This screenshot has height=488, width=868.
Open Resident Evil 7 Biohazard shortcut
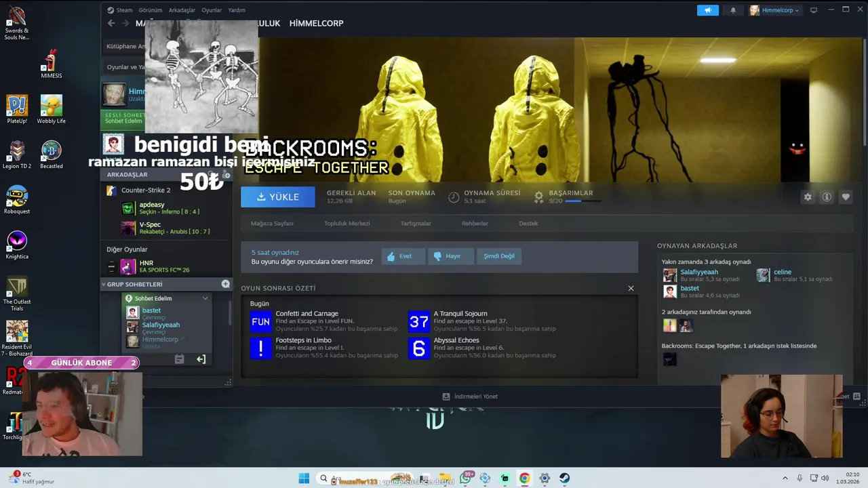click(17, 339)
